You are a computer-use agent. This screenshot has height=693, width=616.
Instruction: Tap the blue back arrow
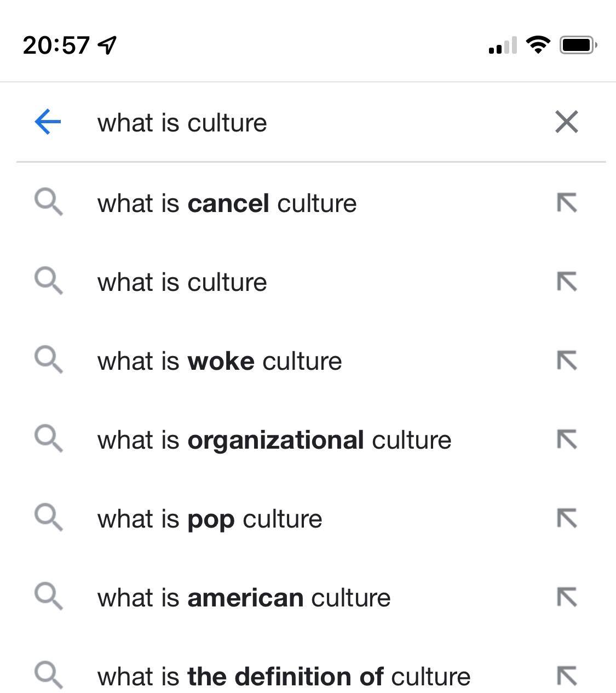pos(48,122)
